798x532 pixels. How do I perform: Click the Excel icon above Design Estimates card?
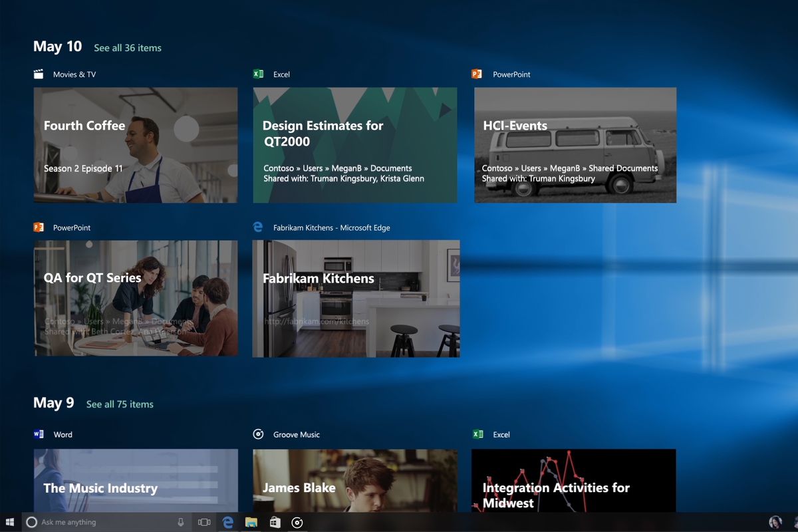click(x=259, y=74)
